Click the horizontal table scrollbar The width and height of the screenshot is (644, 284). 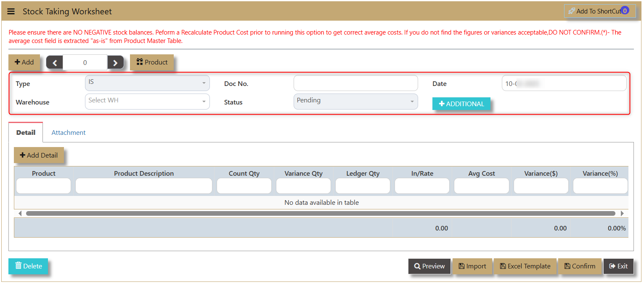point(321,214)
